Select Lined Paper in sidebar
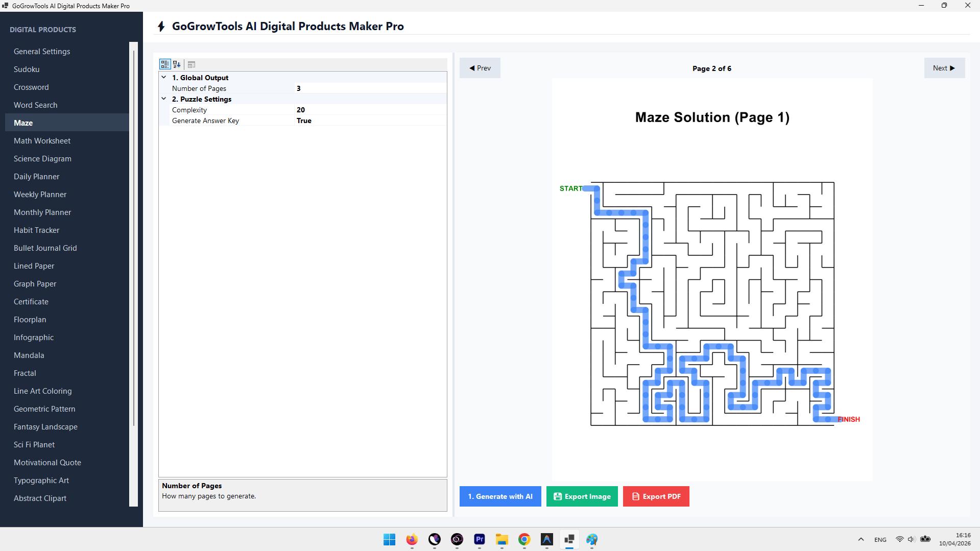 tap(67, 266)
